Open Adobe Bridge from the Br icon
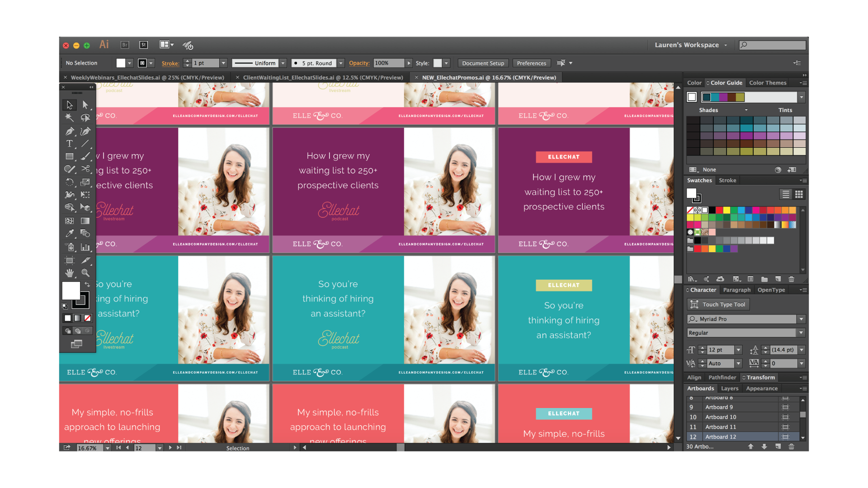This screenshot has height=488, width=868. coord(125,45)
